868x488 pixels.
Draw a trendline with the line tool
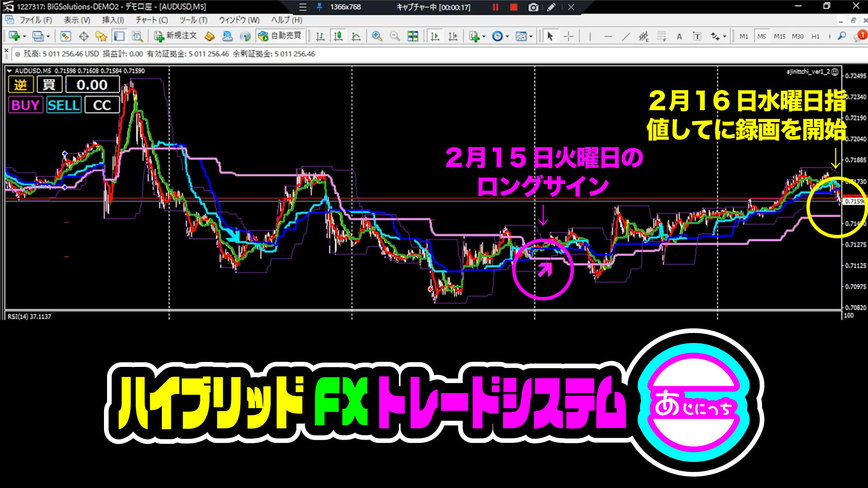coord(626,36)
